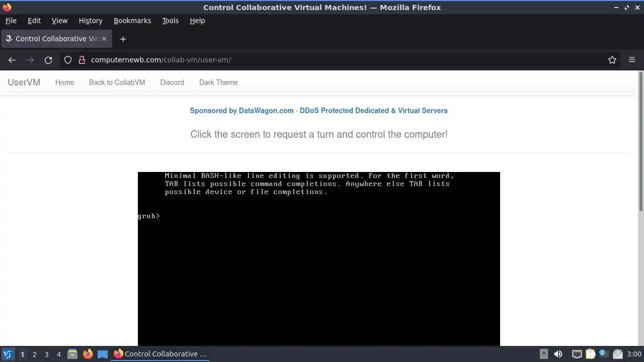Select the Control Collaborative Virtual Machines browser tab
This screenshot has height=362, width=644.
click(x=56, y=39)
